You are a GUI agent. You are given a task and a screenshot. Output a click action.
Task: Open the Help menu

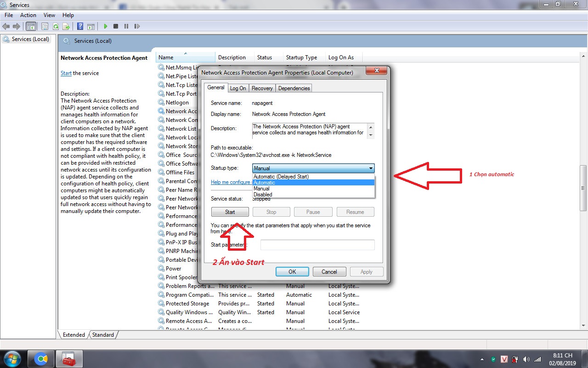pyautogui.click(x=68, y=15)
